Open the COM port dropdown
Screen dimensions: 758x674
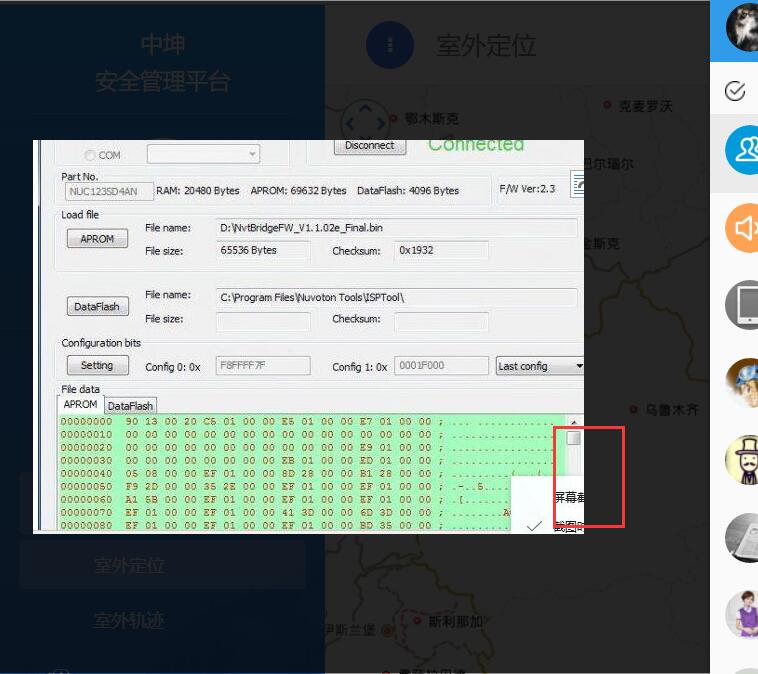click(x=203, y=154)
